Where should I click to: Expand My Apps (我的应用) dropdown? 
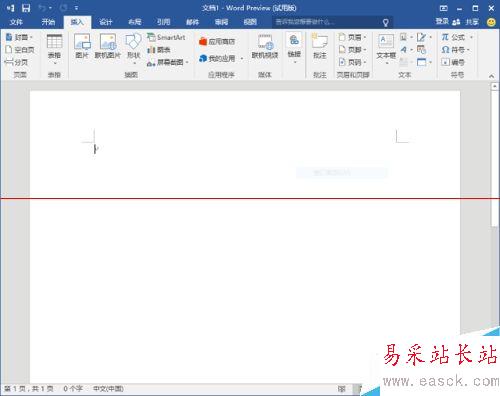click(241, 59)
